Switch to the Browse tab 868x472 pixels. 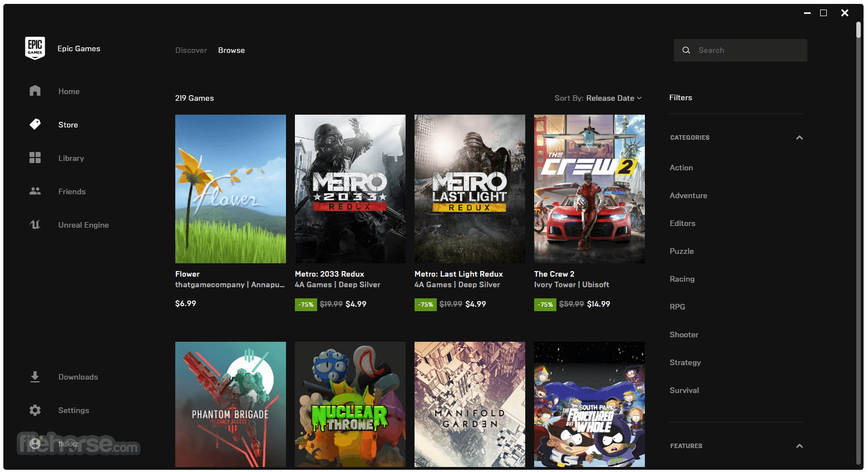pos(231,50)
